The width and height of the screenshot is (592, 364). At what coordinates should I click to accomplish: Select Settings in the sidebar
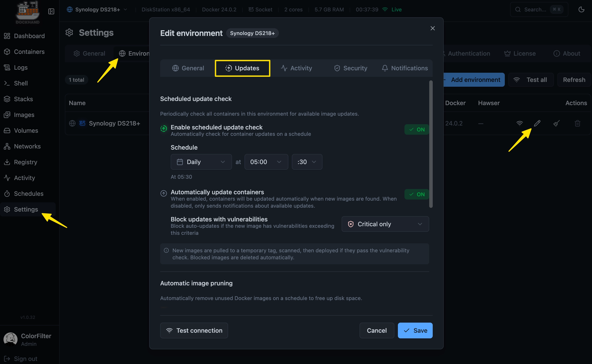point(28,209)
